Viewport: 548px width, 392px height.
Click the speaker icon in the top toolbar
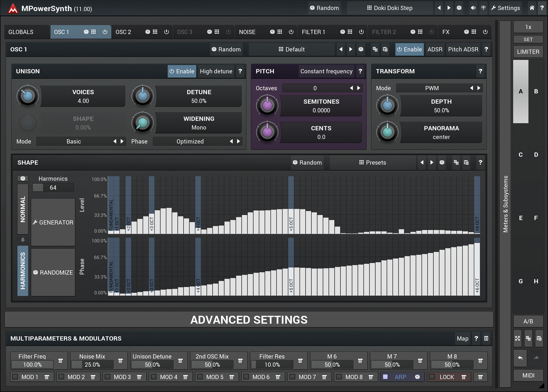473,8
